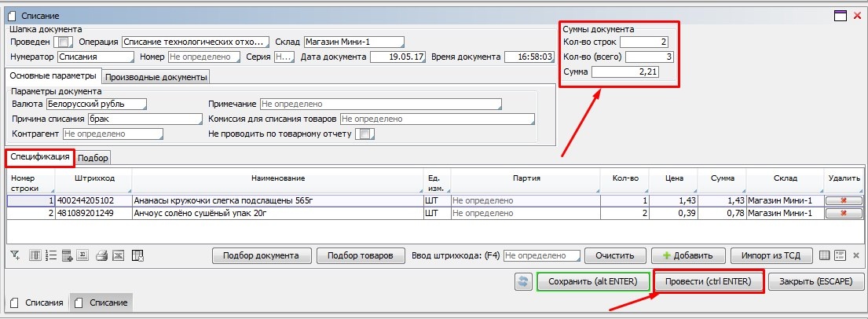This screenshot has height=319, width=868.
Task: Enable Не проводить по товарному отчету checkbox
Action: click(365, 134)
